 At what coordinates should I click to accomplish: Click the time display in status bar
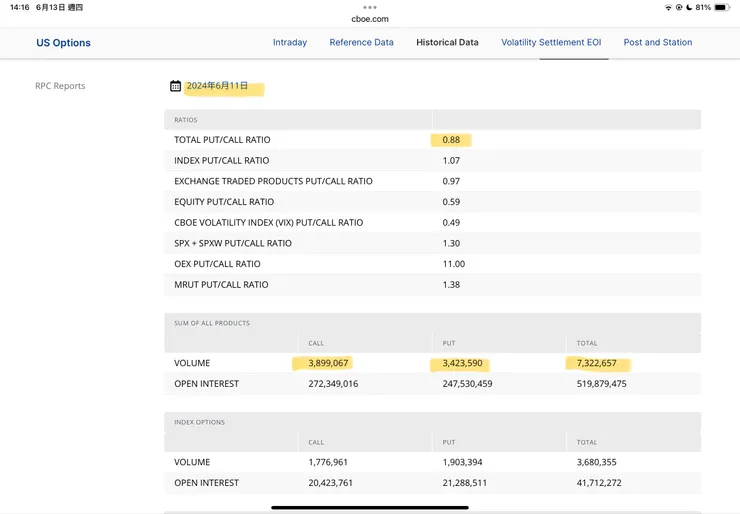coord(19,7)
